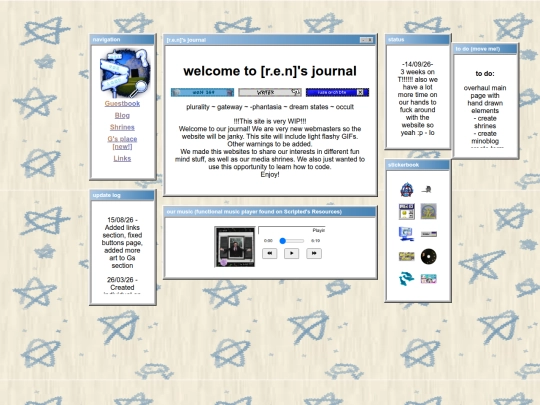Click the 'our music' window title bar
Image resolution: width=540 pixels, height=405 pixels.
(x=270, y=212)
